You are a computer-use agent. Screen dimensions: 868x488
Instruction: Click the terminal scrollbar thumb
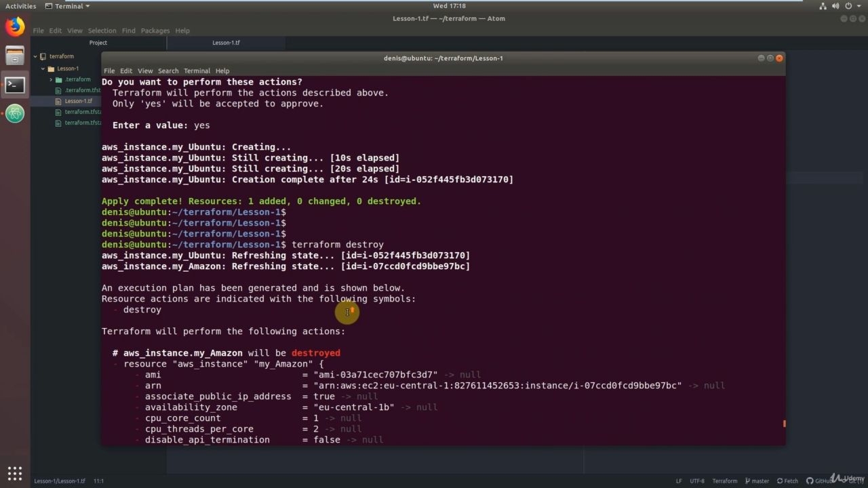(x=784, y=424)
